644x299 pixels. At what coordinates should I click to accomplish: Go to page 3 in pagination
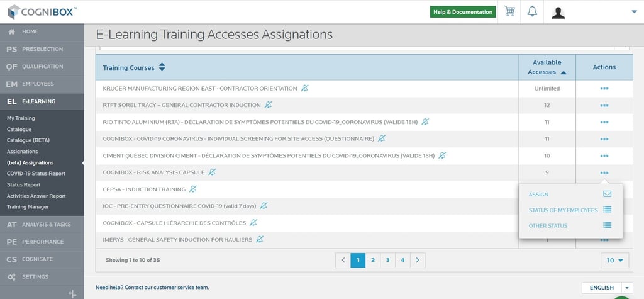(x=387, y=261)
